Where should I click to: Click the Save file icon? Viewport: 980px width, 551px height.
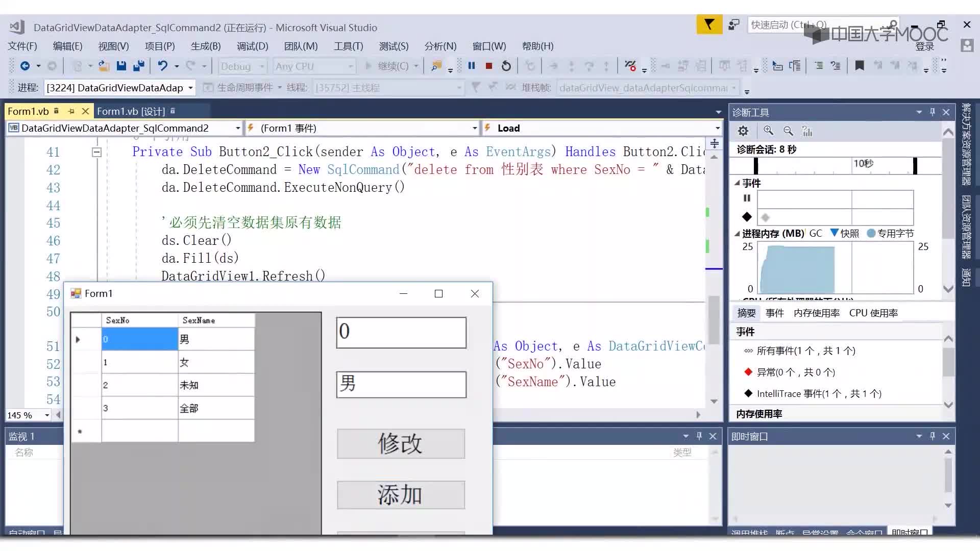pos(121,66)
